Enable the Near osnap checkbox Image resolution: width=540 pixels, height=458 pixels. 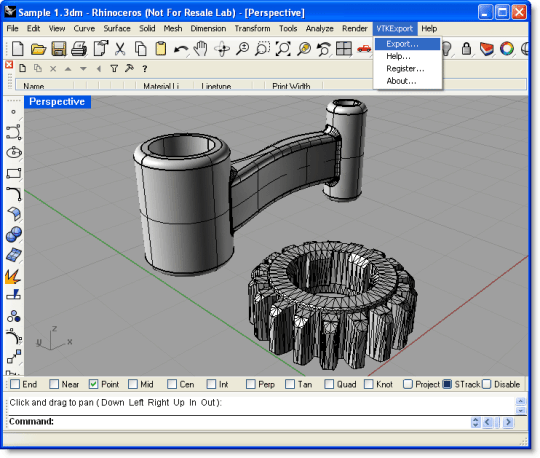click(54, 384)
